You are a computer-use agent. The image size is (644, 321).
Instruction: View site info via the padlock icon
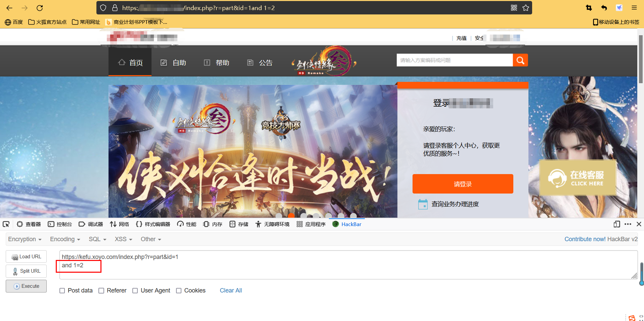pos(115,8)
